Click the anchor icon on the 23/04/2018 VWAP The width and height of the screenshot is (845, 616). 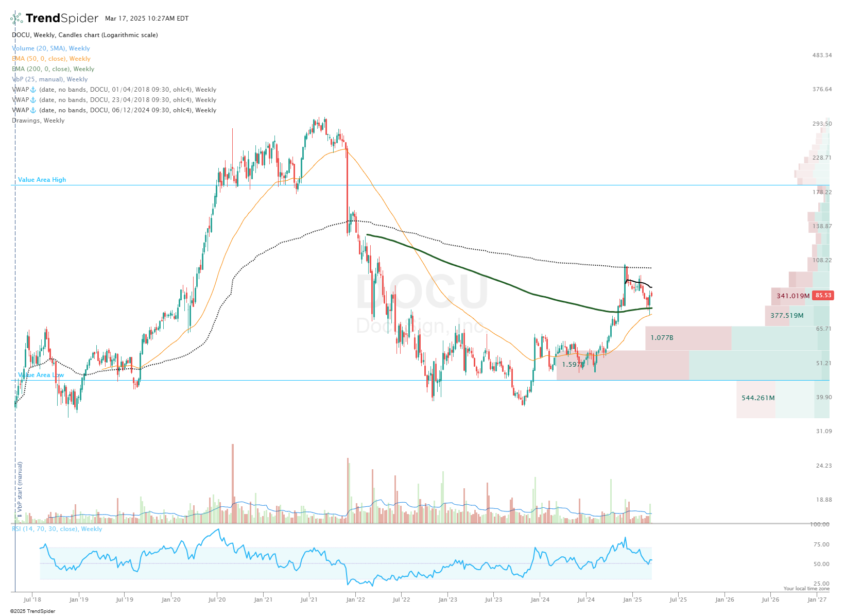[x=33, y=100]
